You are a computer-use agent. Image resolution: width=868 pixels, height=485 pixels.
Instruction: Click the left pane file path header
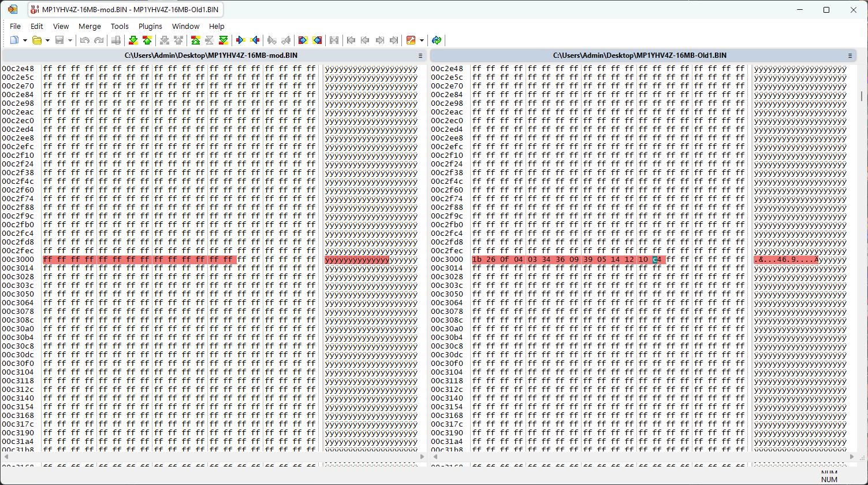[x=211, y=55]
